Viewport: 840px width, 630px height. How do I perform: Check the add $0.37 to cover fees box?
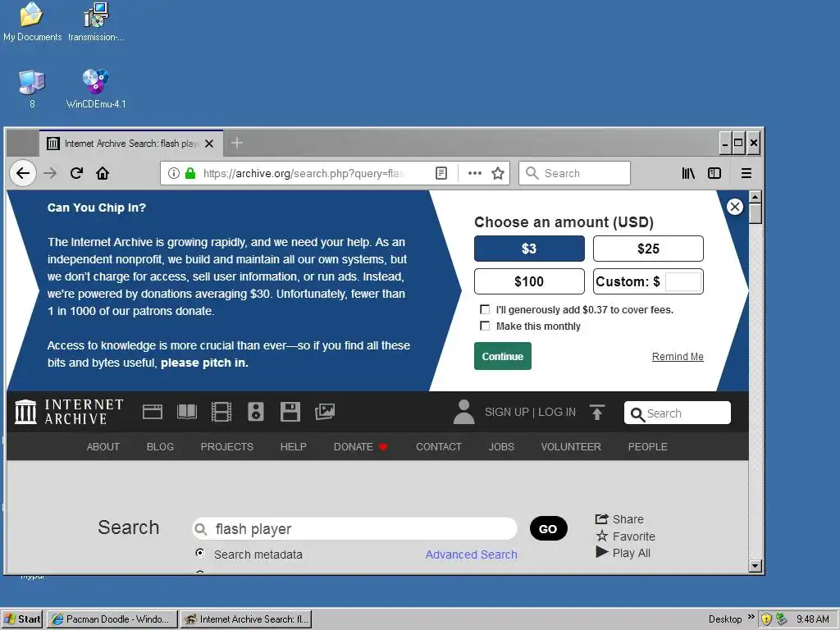click(x=485, y=309)
